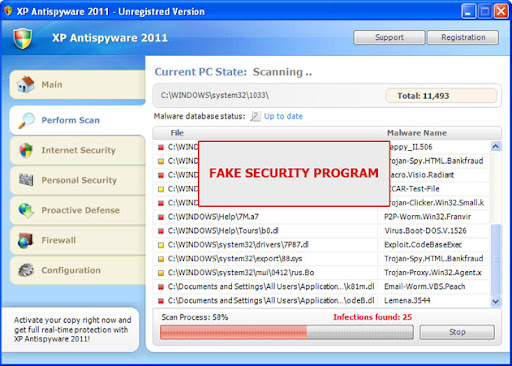Click the scrollbar up arrow in results
The image size is (512, 366).
[x=496, y=146]
